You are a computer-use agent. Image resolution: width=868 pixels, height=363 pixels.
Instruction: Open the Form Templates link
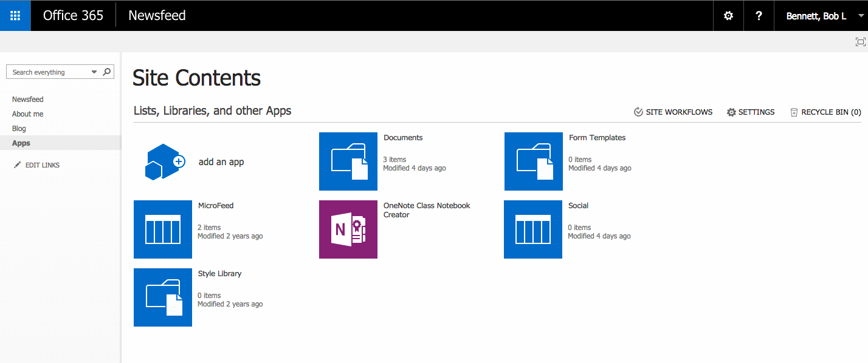(597, 138)
